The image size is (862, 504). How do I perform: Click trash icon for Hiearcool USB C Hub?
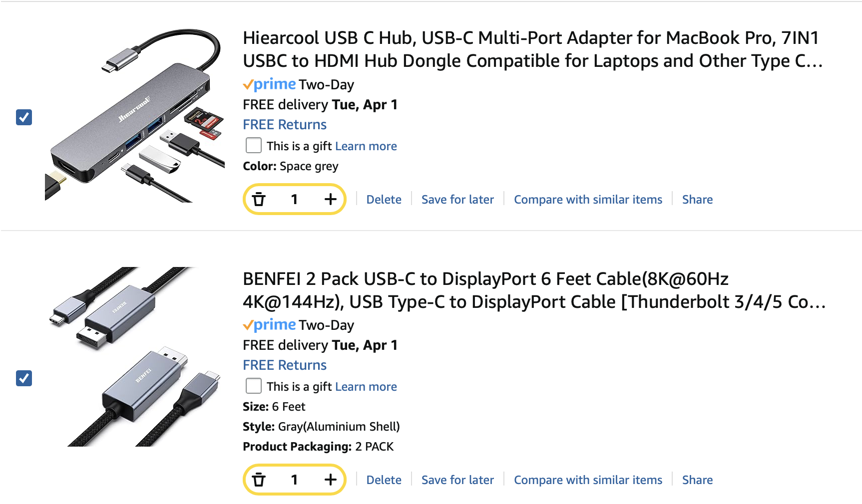coord(259,200)
